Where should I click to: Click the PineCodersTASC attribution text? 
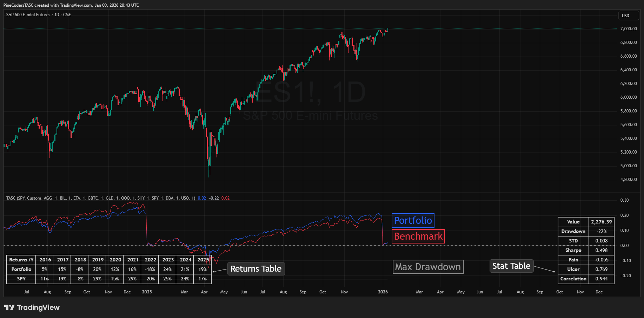coord(71,5)
